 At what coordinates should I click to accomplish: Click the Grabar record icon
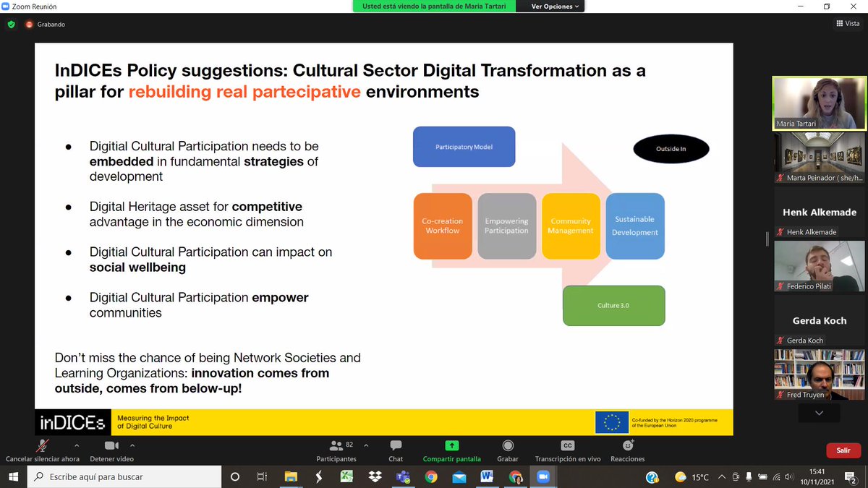click(508, 445)
